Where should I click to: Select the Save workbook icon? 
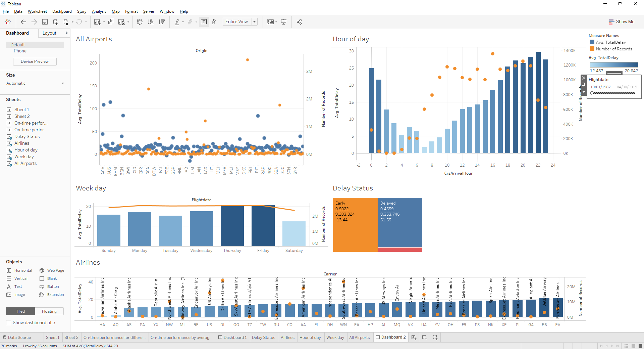[x=45, y=22]
